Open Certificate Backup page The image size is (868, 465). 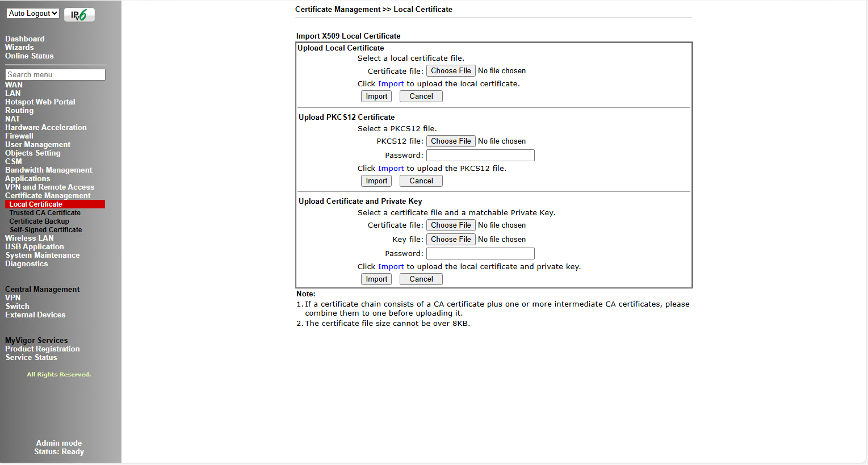[x=39, y=221]
